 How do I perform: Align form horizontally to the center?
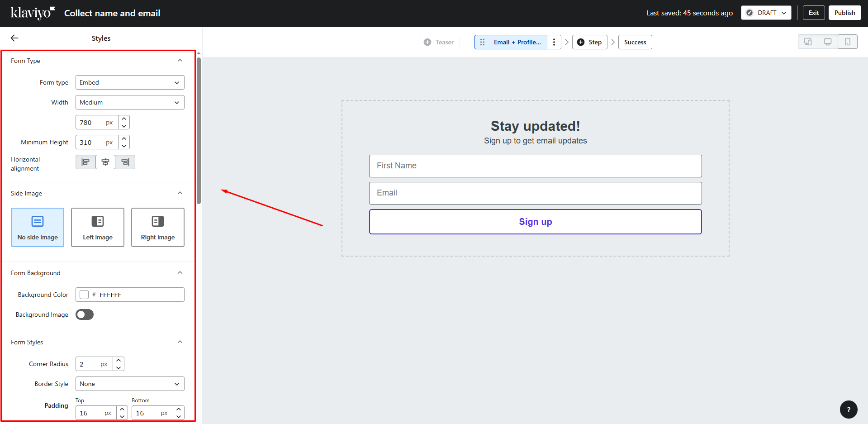[105, 162]
